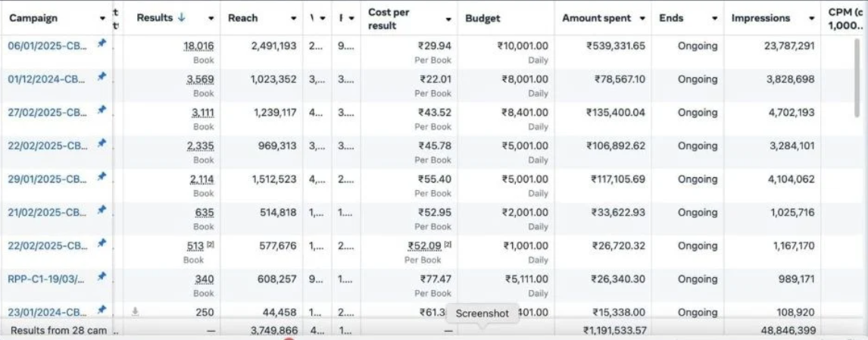This screenshot has height=340, width=868.
Task: Click the 18,016 results value link
Action: point(200,45)
